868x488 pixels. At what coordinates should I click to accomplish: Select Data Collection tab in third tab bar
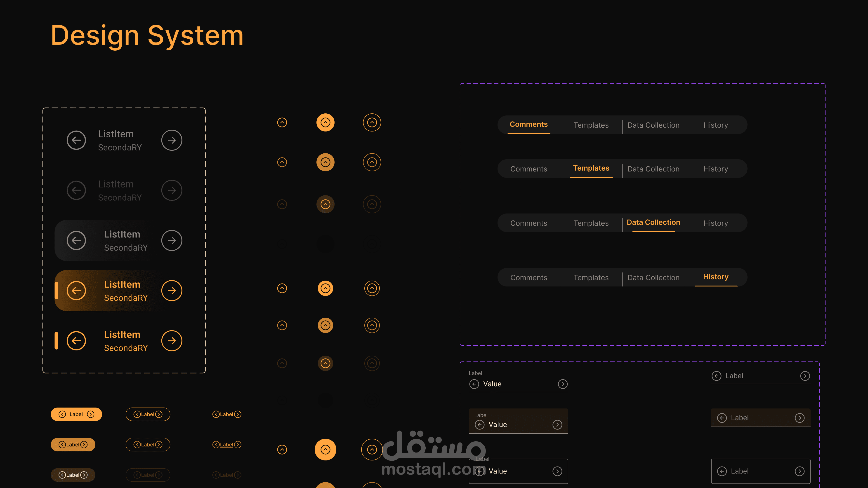653,223
